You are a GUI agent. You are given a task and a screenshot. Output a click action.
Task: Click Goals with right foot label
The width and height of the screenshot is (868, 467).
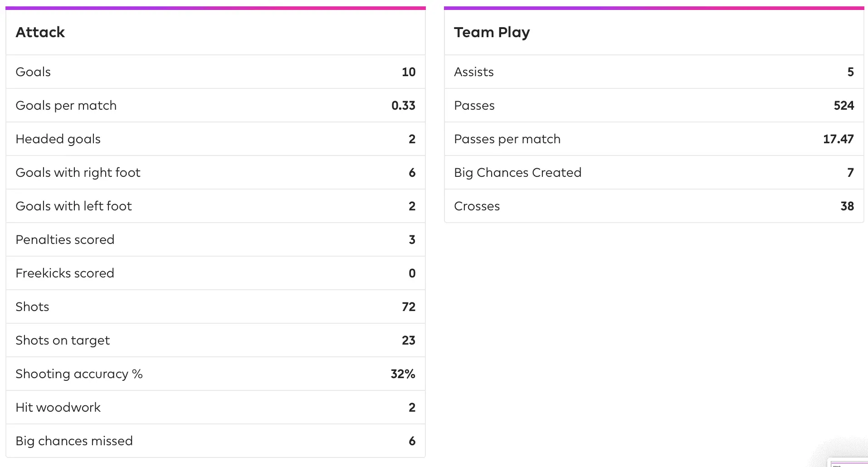click(78, 172)
